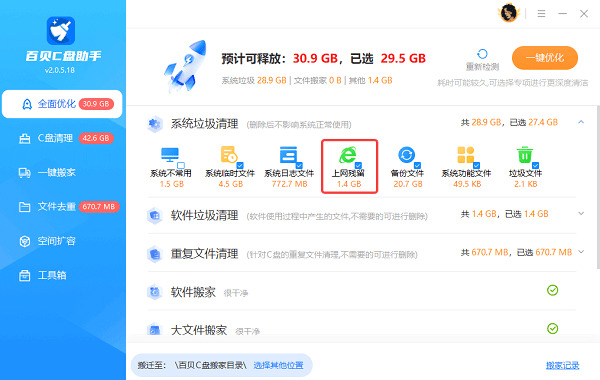
Task: Uncheck the 系统功能文件 checkbox
Action: [476, 165]
